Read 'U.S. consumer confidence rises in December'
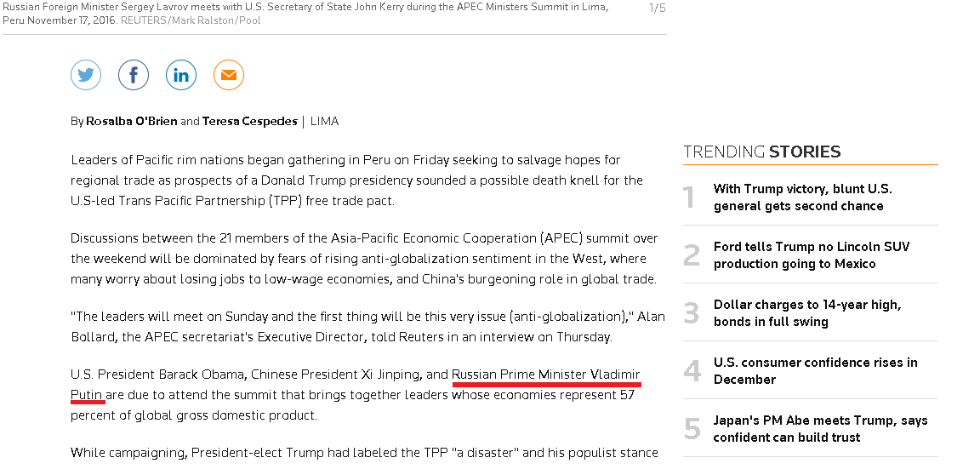The height and width of the screenshot is (469, 980). [815, 371]
